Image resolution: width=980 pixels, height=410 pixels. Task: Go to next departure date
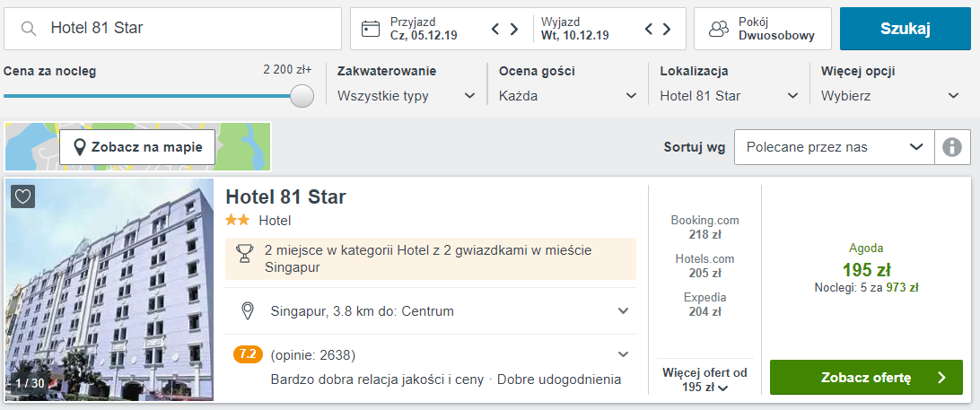[668, 29]
